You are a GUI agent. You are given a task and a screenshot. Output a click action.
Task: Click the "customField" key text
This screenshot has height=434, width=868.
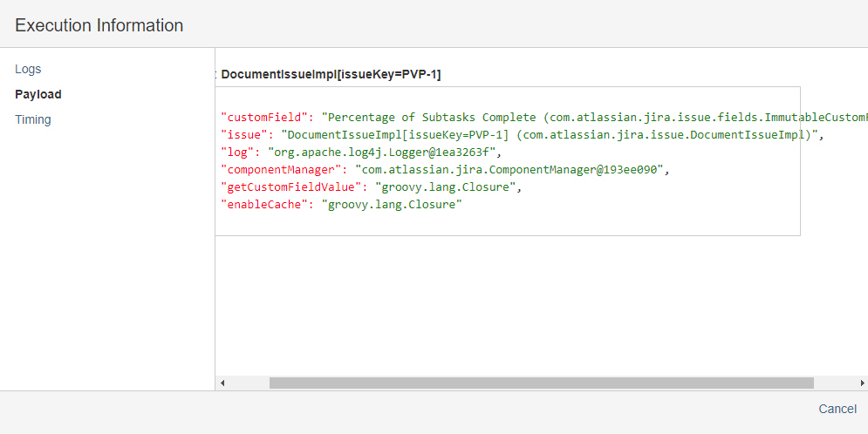coord(264,117)
